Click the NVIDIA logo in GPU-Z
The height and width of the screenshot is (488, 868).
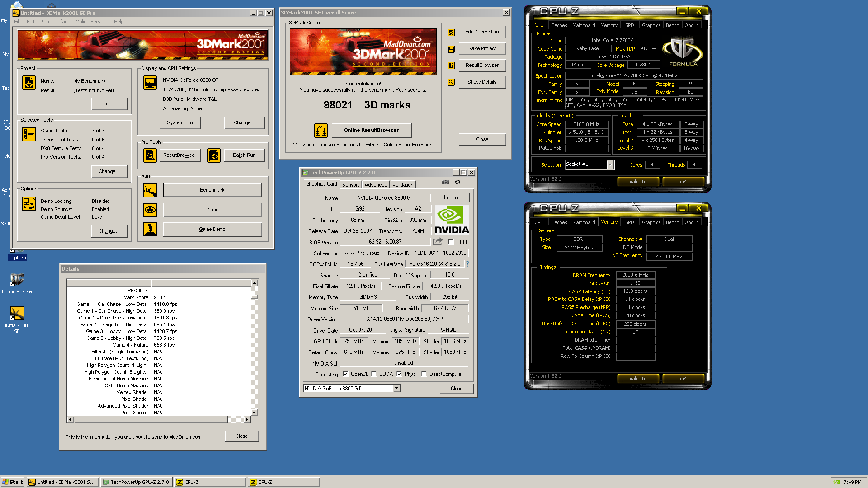point(452,220)
